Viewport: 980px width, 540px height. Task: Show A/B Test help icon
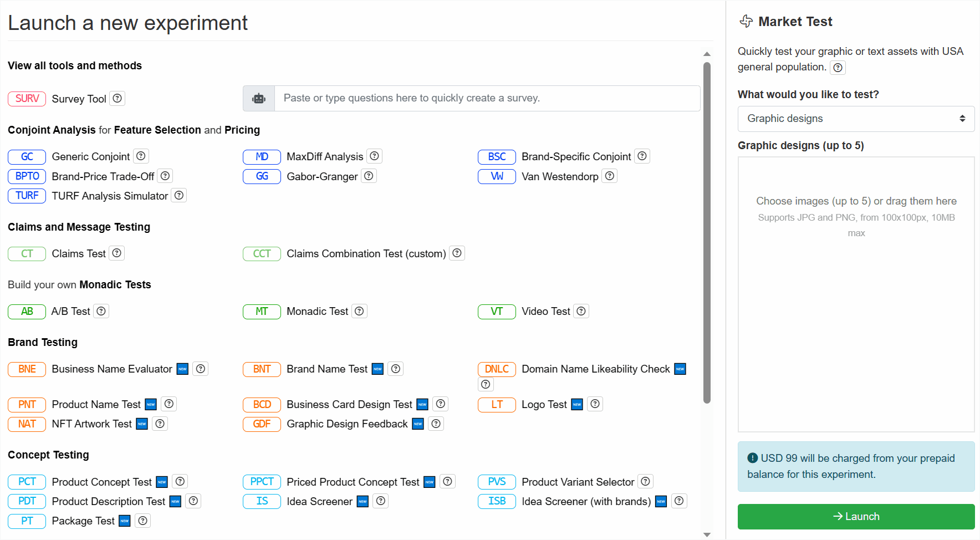coord(101,311)
